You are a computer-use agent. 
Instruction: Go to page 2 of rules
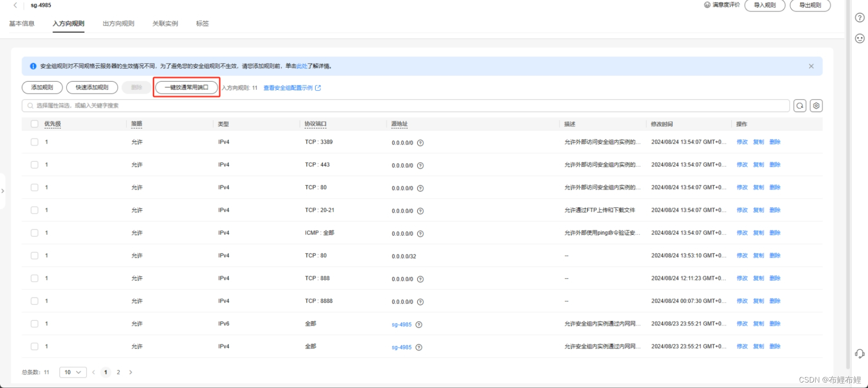[x=118, y=372]
